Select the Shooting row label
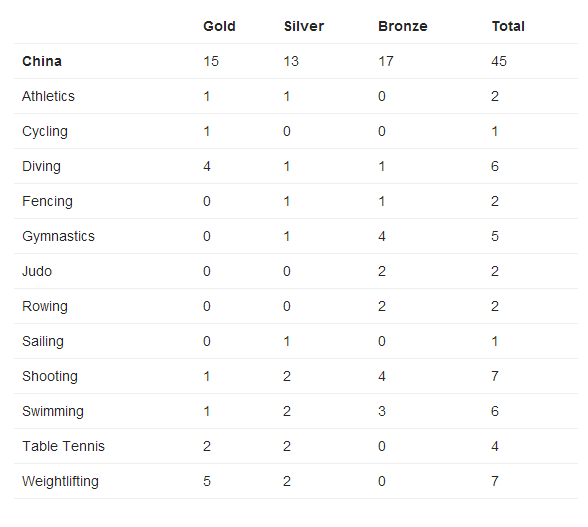The height and width of the screenshot is (527, 588). tap(50, 377)
